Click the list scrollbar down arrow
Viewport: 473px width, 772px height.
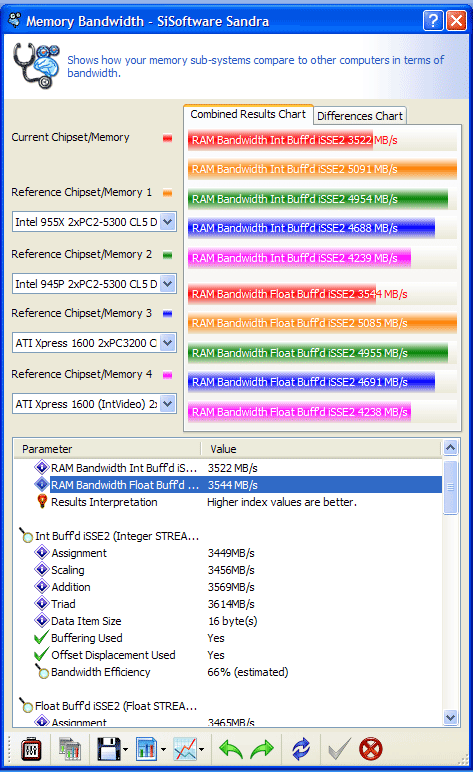click(x=450, y=717)
